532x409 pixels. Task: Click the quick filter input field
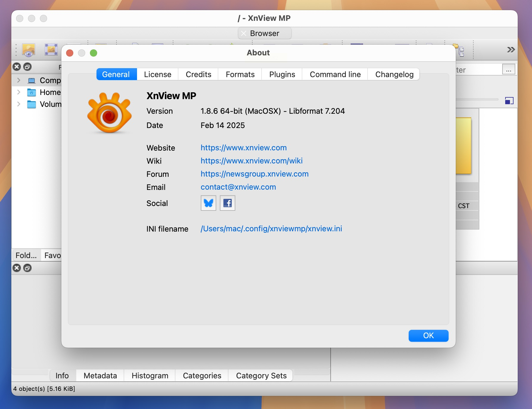click(x=478, y=70)
